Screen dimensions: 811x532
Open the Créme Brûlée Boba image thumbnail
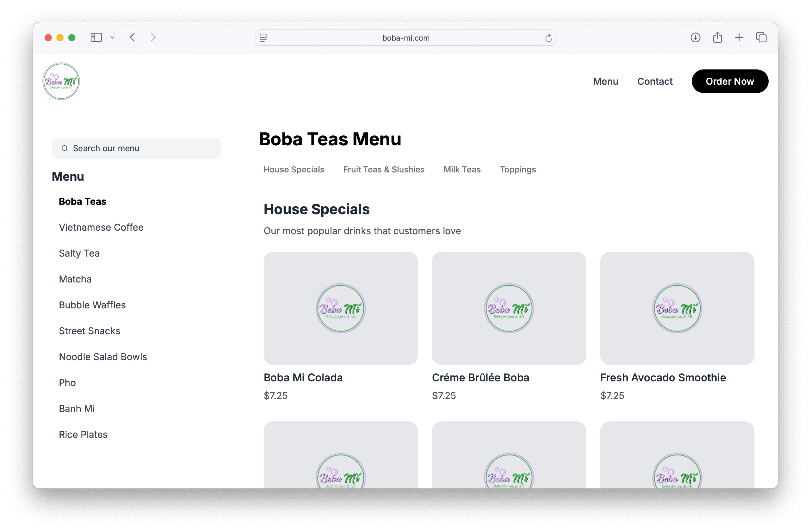coord(509,308)
